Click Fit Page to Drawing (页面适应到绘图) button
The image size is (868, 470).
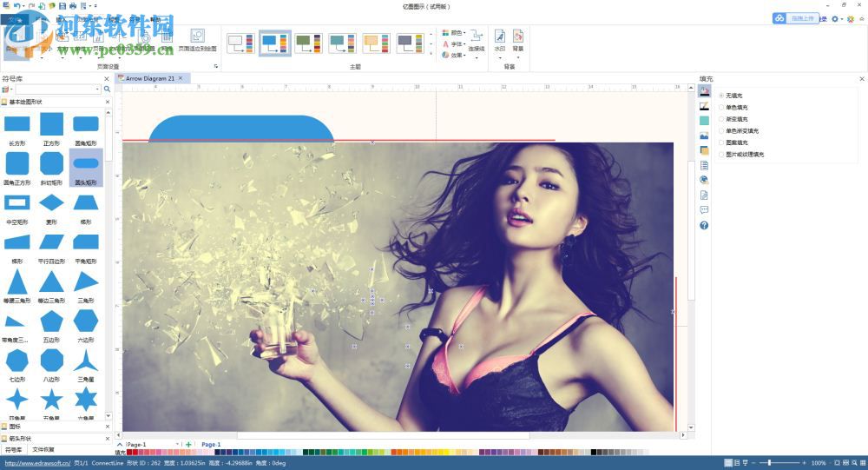click(x=198, y=41)
